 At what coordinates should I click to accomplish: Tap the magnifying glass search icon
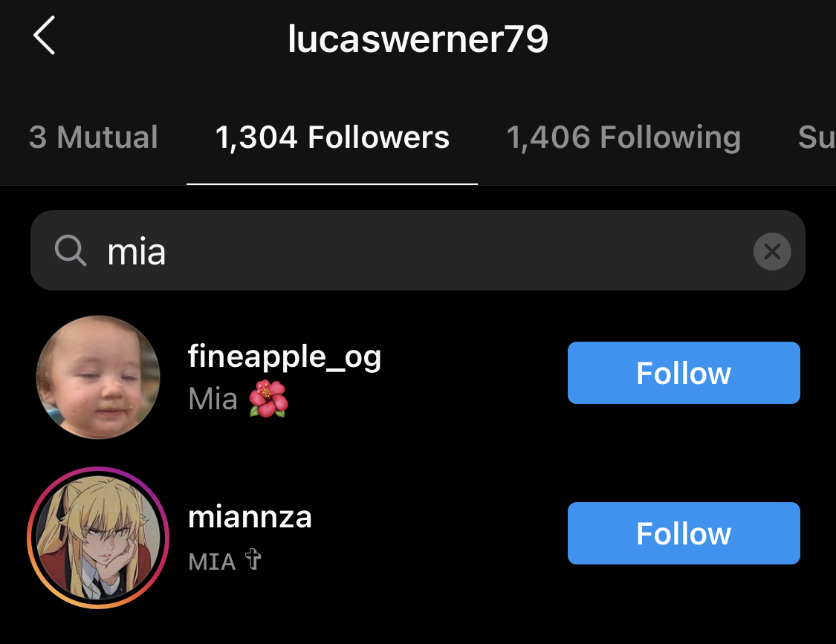coord(71,250)
